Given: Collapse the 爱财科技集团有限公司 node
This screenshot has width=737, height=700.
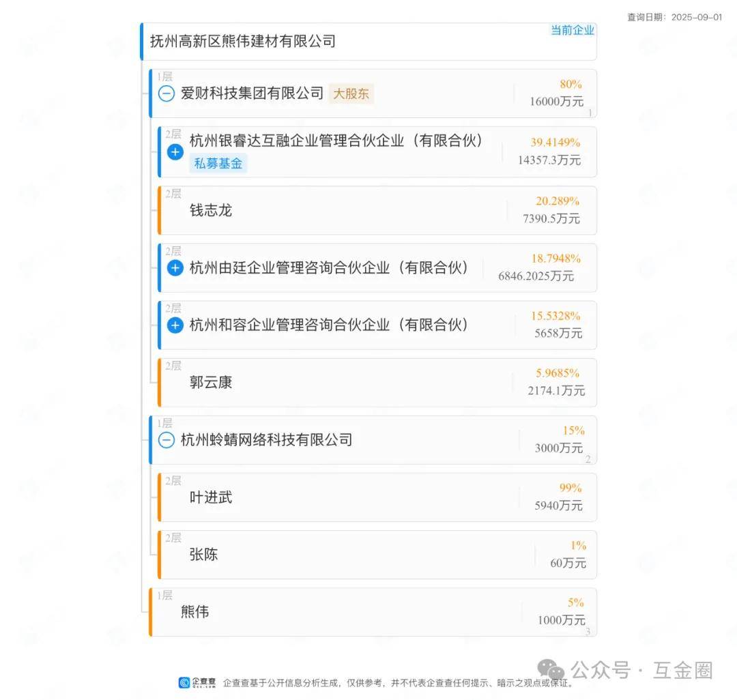Looking at the screenshot, I should (x=167, y=94).
